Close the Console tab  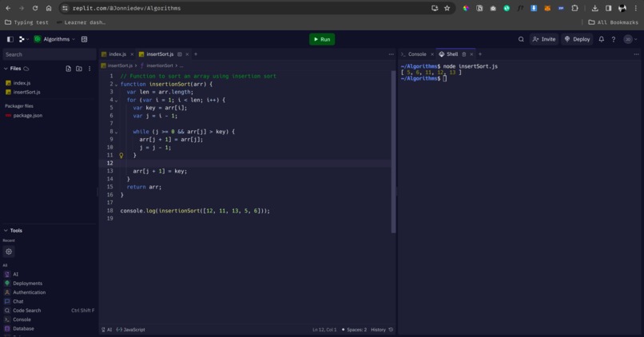point(432,54)
